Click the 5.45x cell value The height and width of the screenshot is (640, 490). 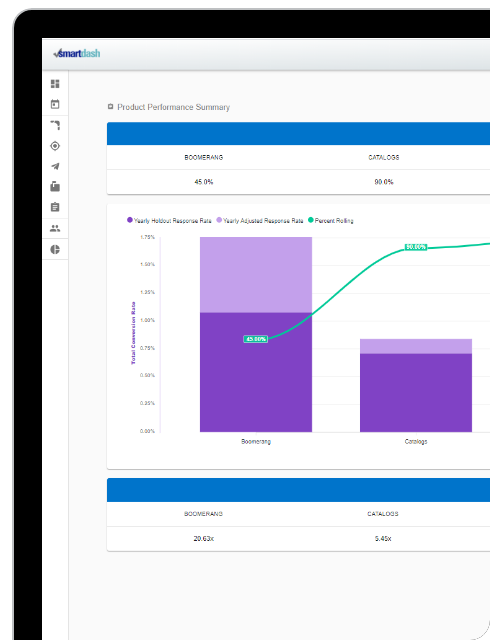[x=383, y=539]
